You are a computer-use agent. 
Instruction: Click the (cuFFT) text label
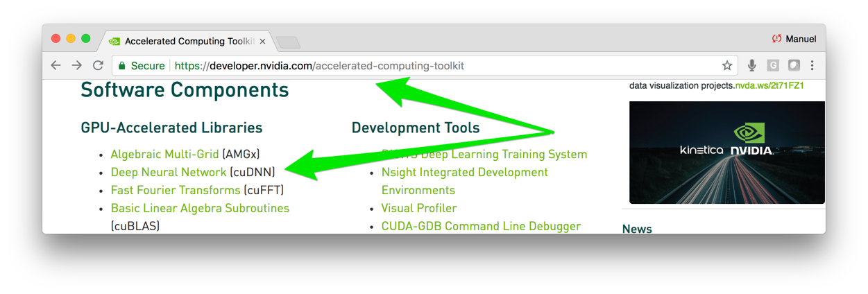pos(264,190)
